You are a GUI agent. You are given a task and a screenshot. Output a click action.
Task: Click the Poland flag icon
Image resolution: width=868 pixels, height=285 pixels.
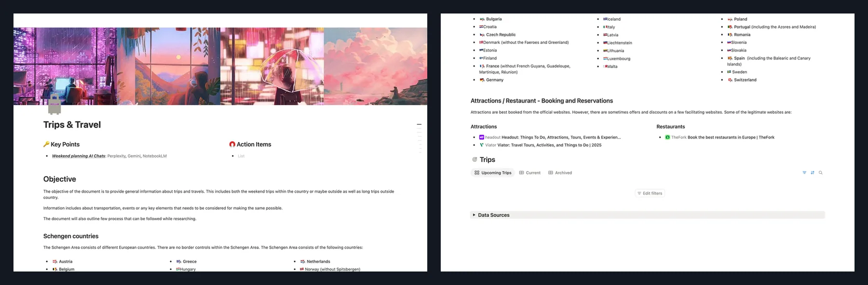(x=730, y=19)
